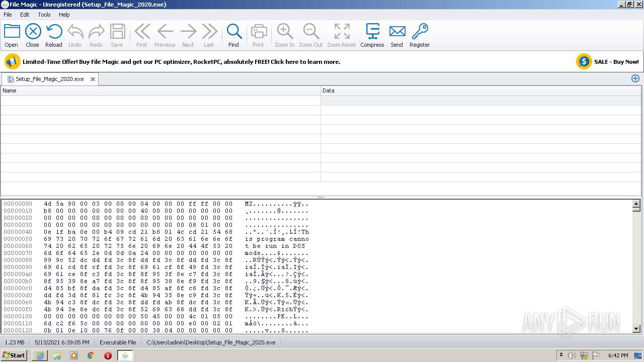644x362 pixels.
Task: Click the megaphone offer icon
Action: click(x=12, y=62)
